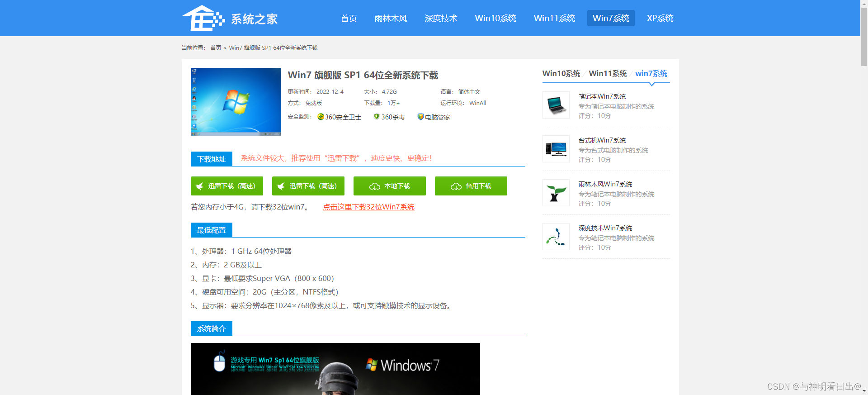
Task: Click the 系统之家 house logo icon
Action: (x=203, y=18)
